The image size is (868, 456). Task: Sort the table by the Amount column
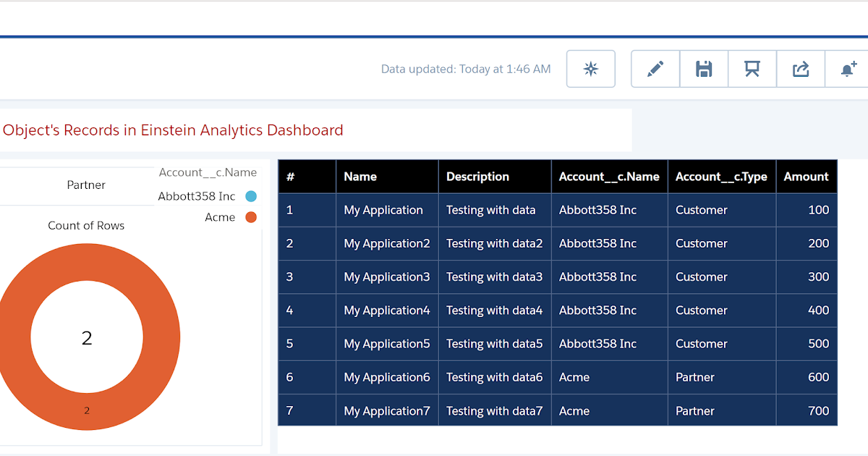(807, 176)
